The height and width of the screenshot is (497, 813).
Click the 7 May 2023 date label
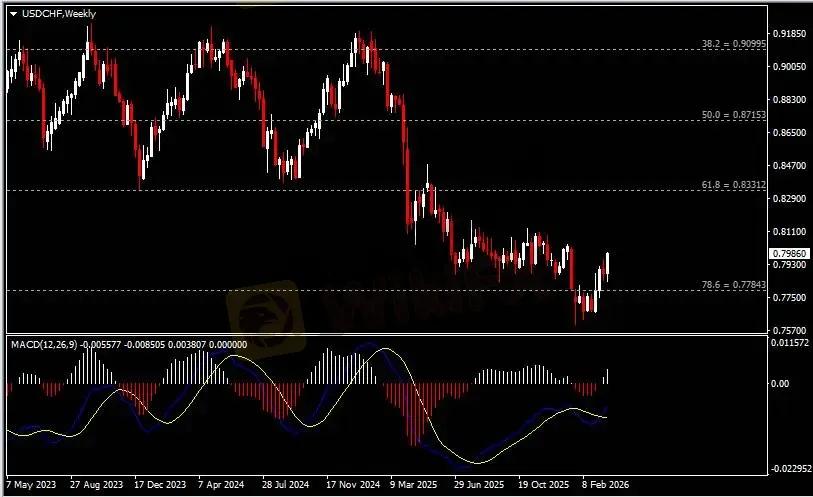pyautogui.click(x=31, y=485)
